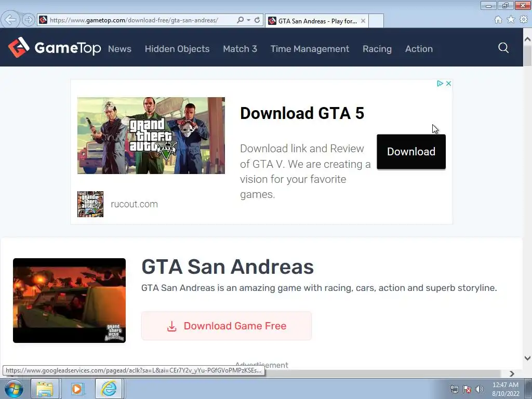Close the GTA San Andreas tab
The image size is (532, 399).
click(363, 21)
